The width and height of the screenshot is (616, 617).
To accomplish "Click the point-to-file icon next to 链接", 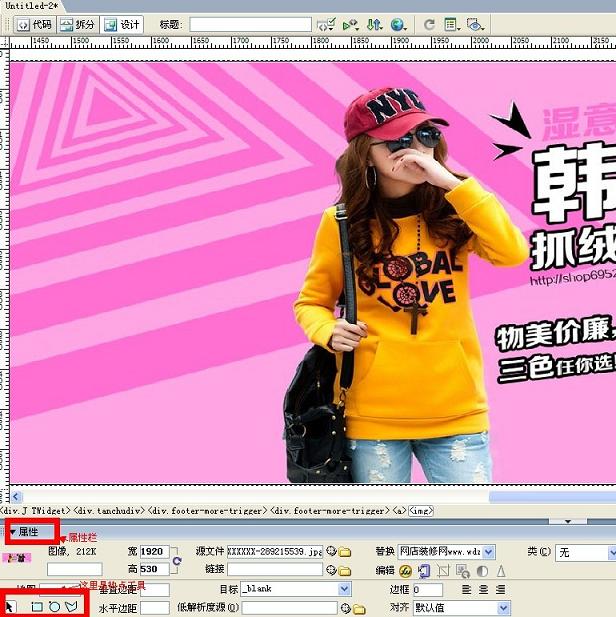I will [x=331, y=570].
